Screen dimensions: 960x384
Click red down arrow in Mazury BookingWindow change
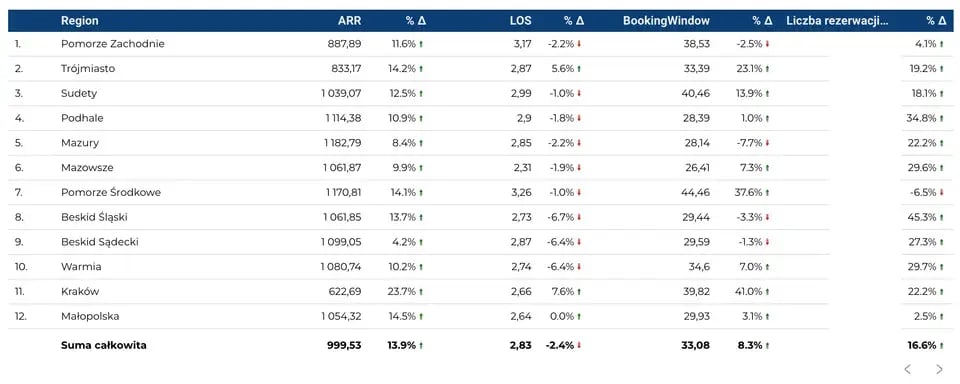[x=768, y=143]
